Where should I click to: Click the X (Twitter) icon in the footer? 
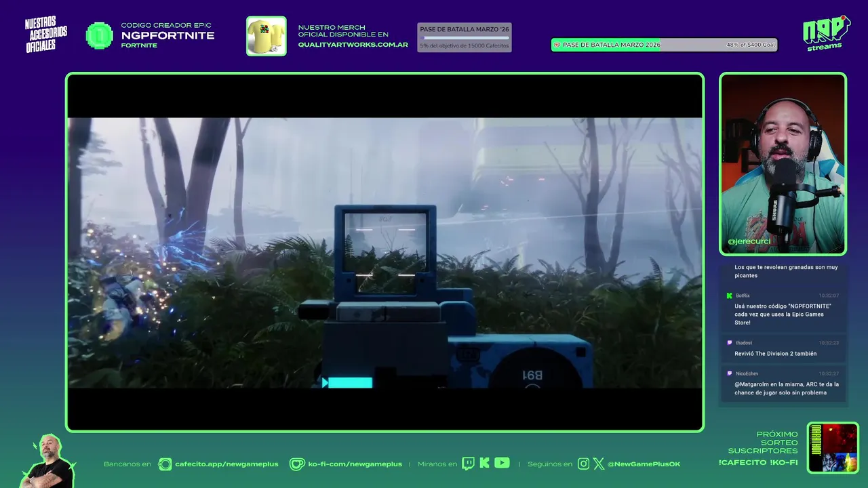(x=599, y=464)
